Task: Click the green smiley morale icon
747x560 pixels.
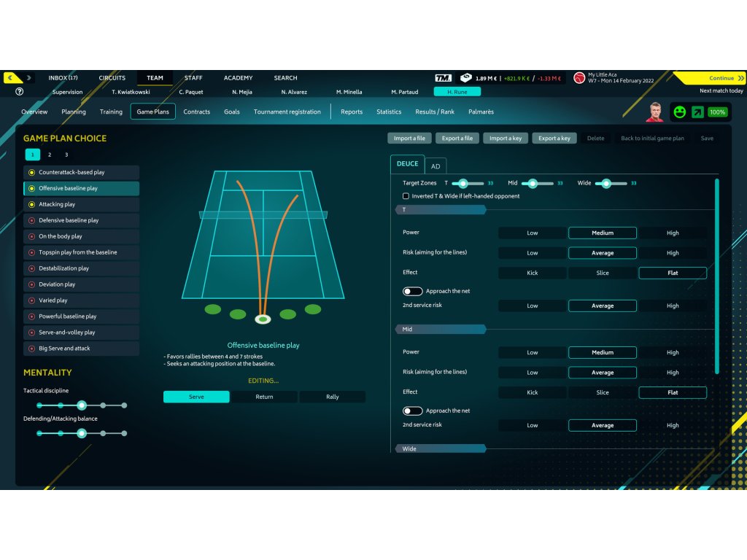Action: [x=679, y=112]
